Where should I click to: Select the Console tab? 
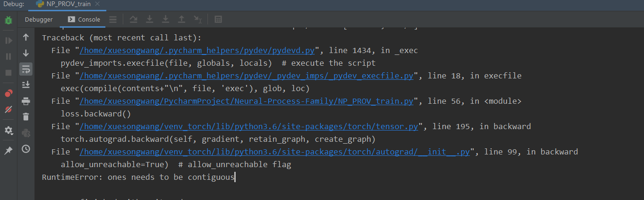[x=84, y=19]
